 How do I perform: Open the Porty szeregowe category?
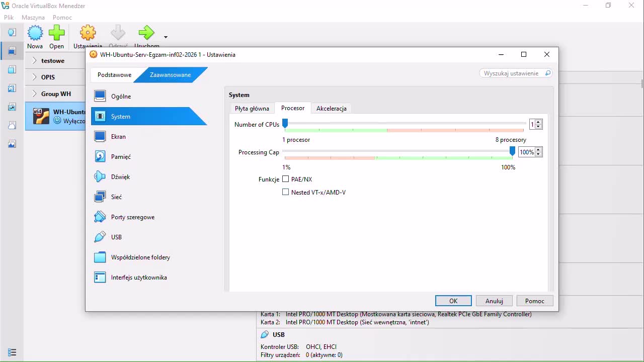(x=149, y=217)
